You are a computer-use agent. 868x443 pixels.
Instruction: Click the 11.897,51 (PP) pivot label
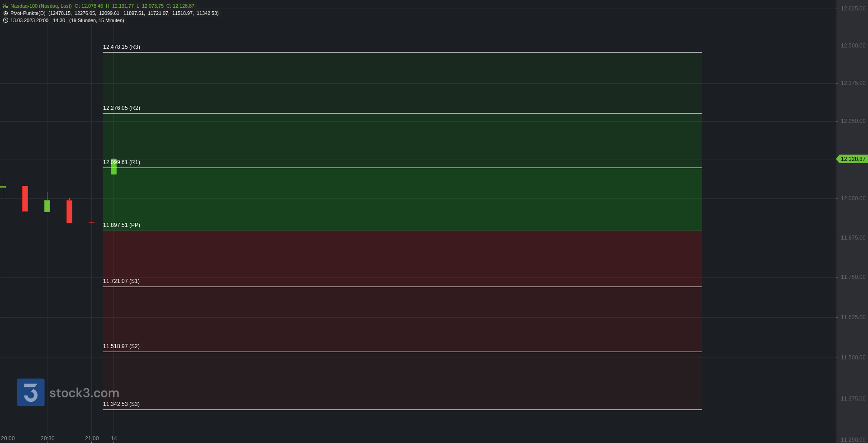pyautogui.click(x=122, y=225)
